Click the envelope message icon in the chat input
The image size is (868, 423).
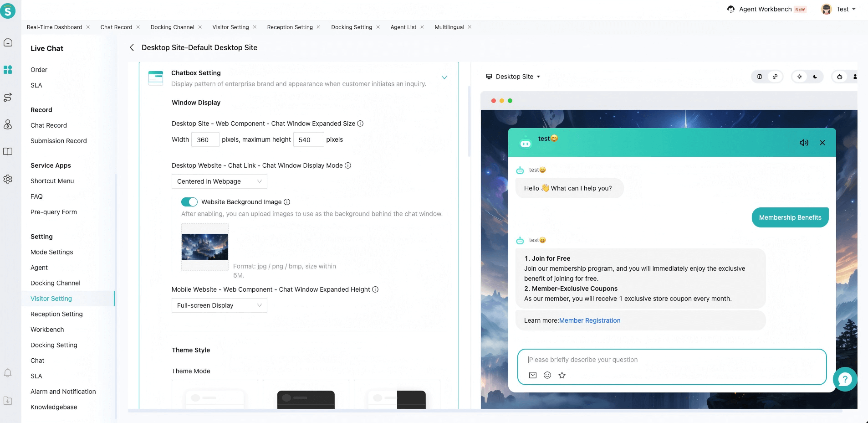[x=533, y=375]
